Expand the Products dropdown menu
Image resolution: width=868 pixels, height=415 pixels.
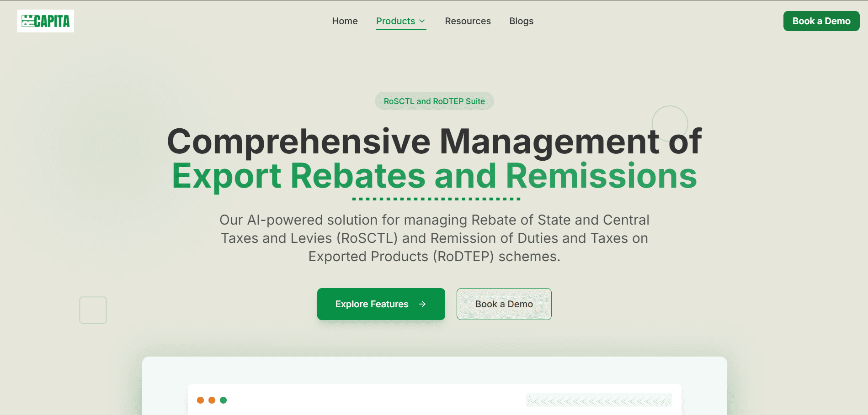tap(401, 21)
